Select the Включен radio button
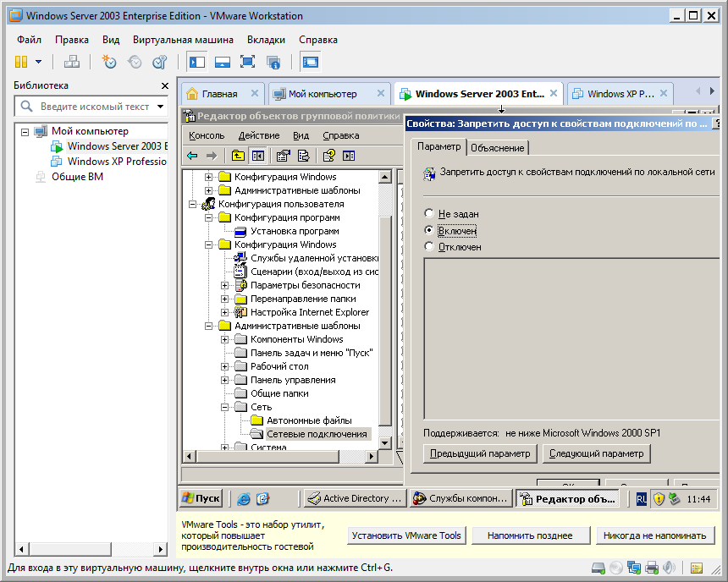The width and height of the screenshot is (728, 582). click(x=429, y=230)
